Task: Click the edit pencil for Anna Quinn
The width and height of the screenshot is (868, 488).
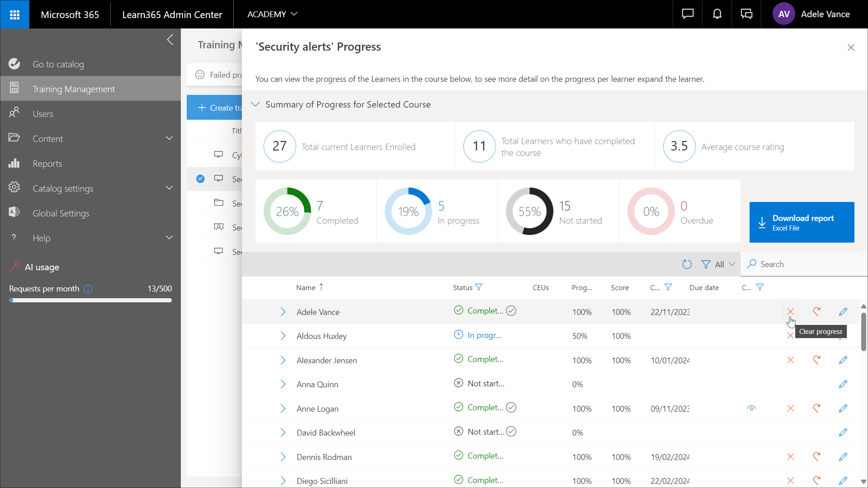Action: point(843,384)
